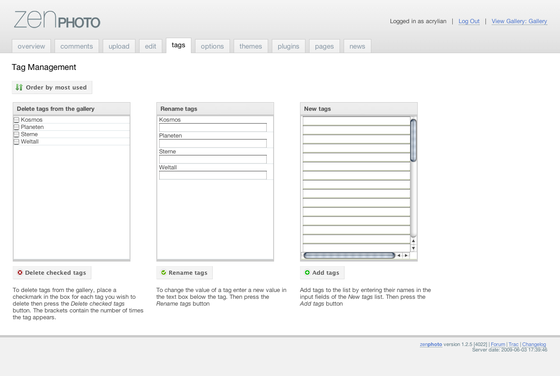
Task: Select the tags tab
Action: [x=178, y=45]
